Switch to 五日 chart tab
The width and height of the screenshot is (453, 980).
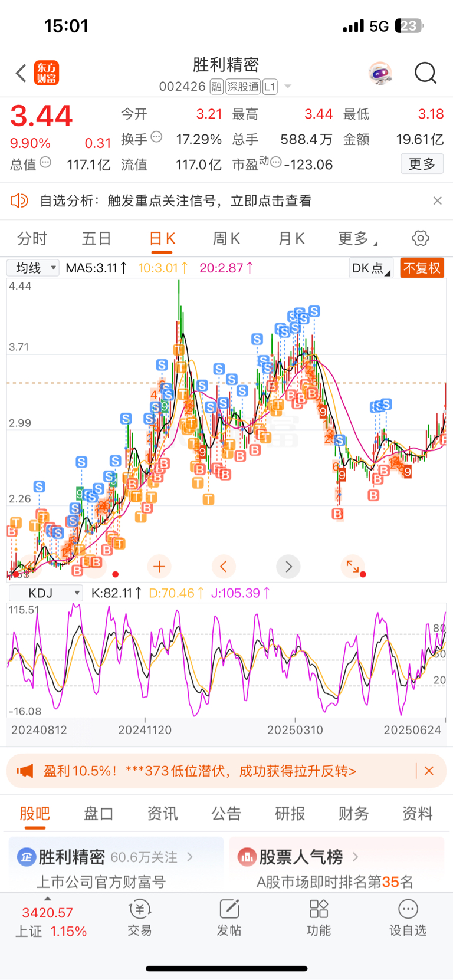click(96, 239)
